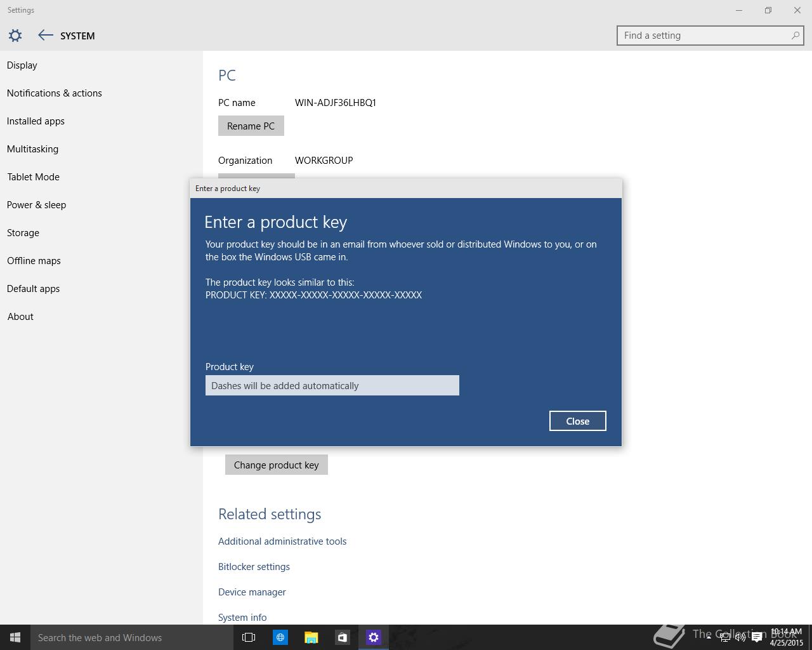Click the PRODUCT KEY: XXXXX example text
Image resolution: width=812 pixels, height=650 pixels.
(314, 295)
